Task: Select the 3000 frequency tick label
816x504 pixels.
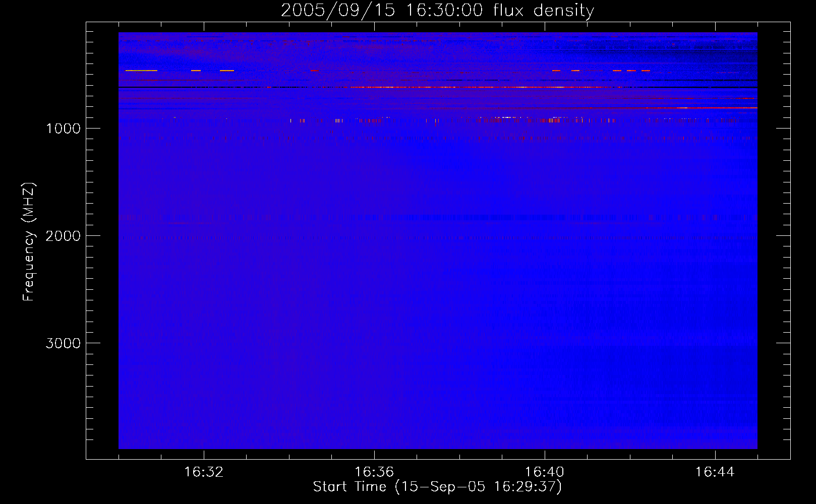Action: tap(63, 343)
